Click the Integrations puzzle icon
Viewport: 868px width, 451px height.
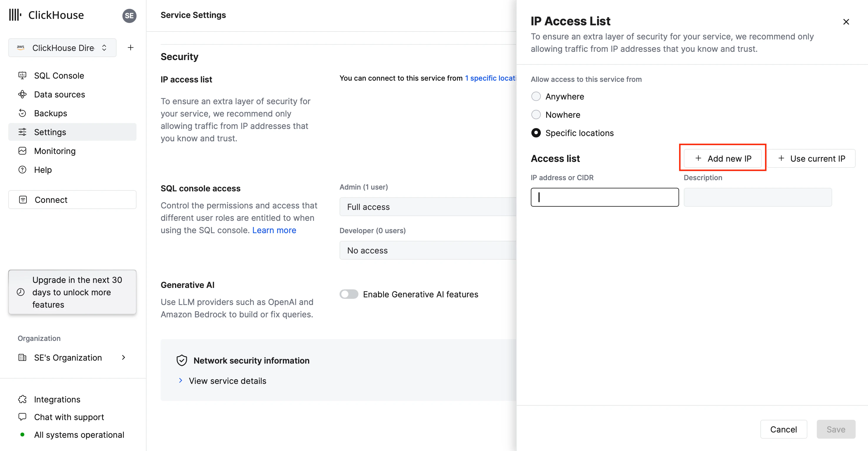pyautogui.click(x=22, y=399)
